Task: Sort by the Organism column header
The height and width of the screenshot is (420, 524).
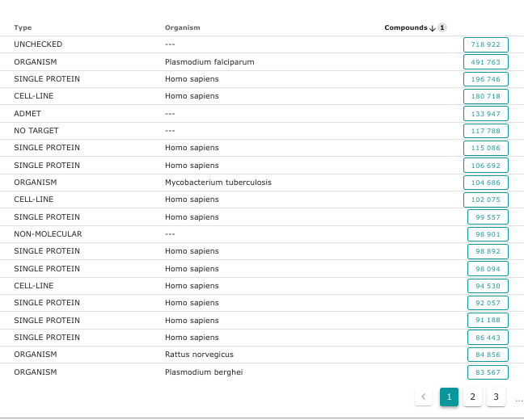Action: pos(182,28)
